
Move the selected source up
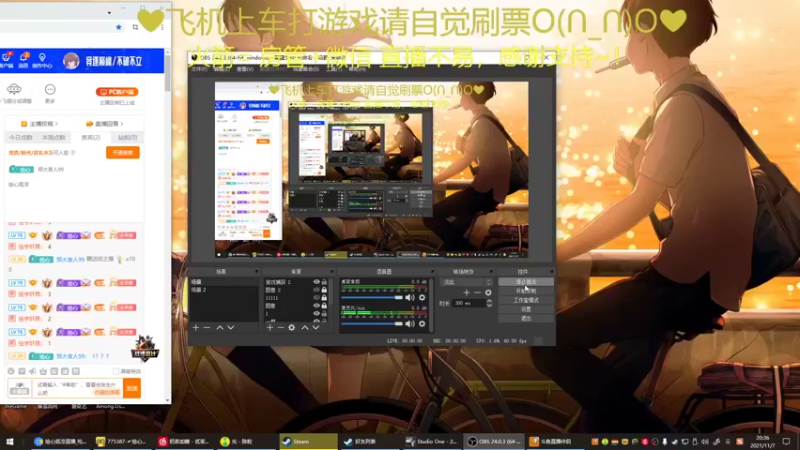(305, 328)
